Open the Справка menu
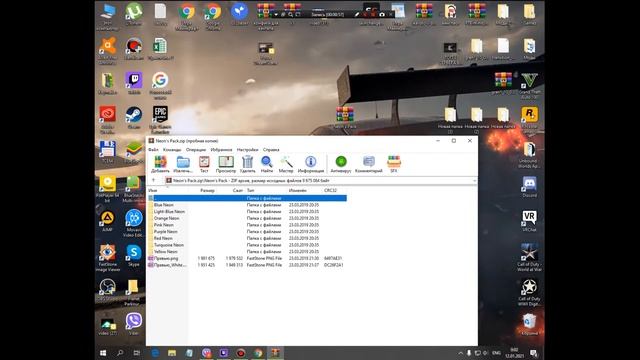Screen dimensions: 640x360 271,150
